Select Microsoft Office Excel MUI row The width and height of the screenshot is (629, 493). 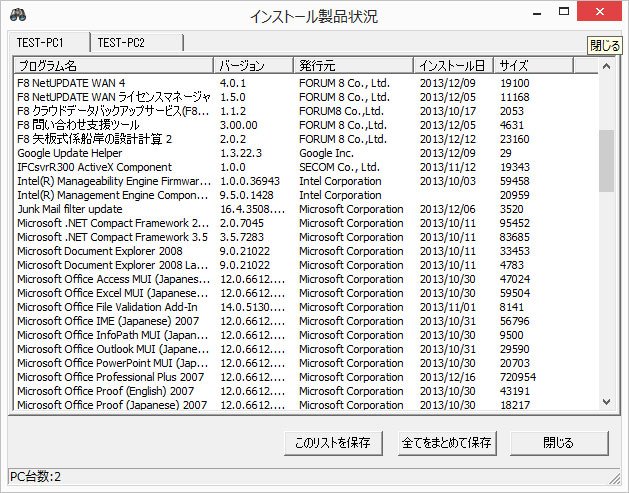306,293
